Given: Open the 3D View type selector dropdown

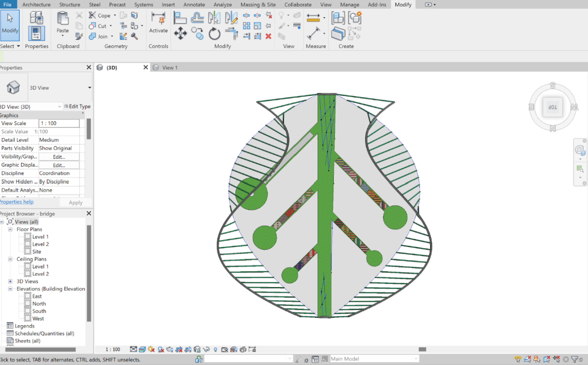Looking at the screenshot, I should tap(89, 87).
